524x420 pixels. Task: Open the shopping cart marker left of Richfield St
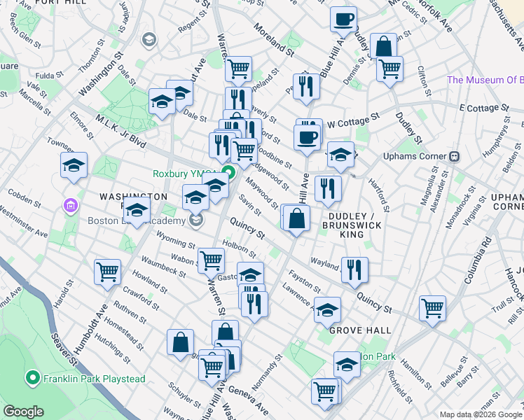coord(324,392)
